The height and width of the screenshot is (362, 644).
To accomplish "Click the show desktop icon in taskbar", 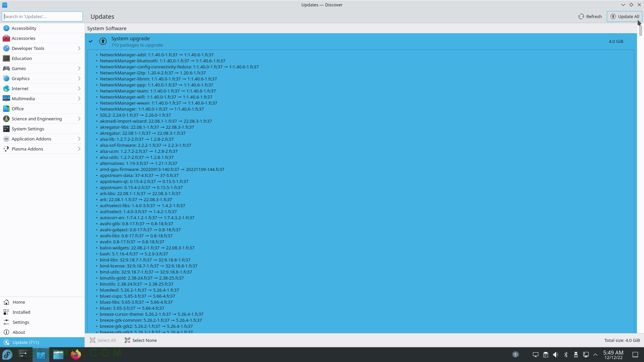I will pos(635,355).
